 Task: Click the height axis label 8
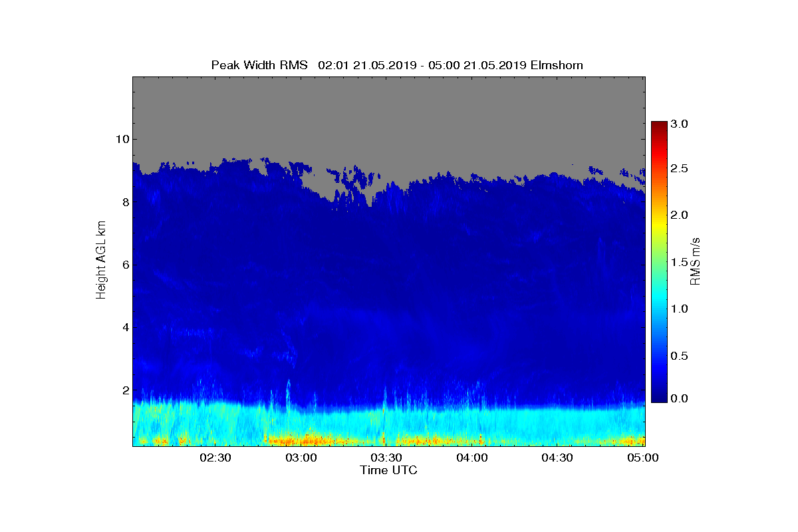pos(125,202)
